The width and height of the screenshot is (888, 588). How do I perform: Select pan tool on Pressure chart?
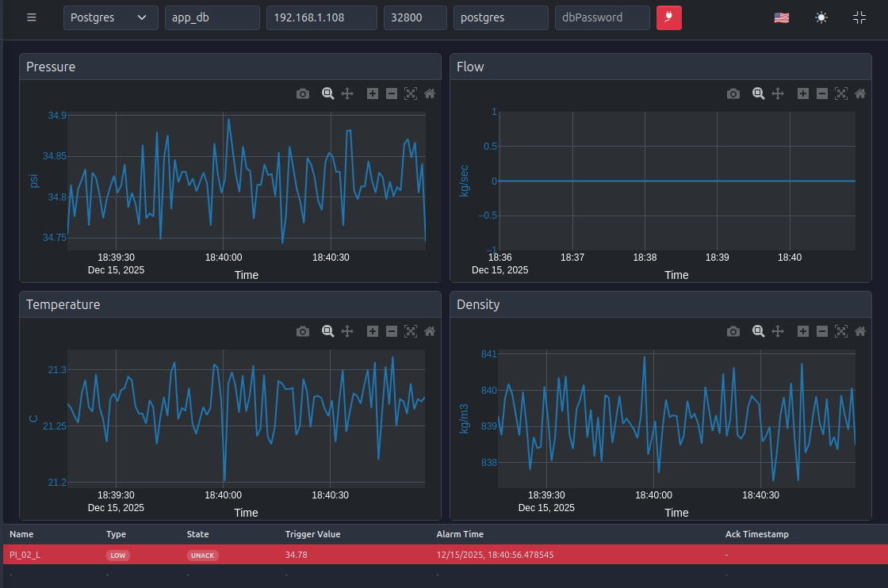(347, 94)
